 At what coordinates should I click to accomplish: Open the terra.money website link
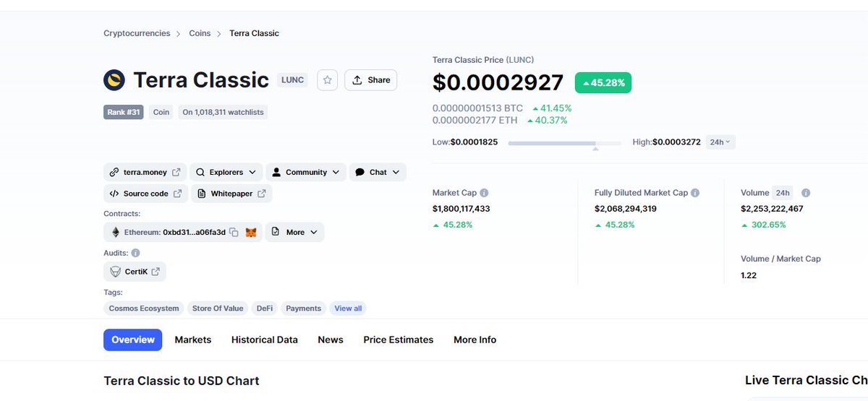click(x=145, y=173)
